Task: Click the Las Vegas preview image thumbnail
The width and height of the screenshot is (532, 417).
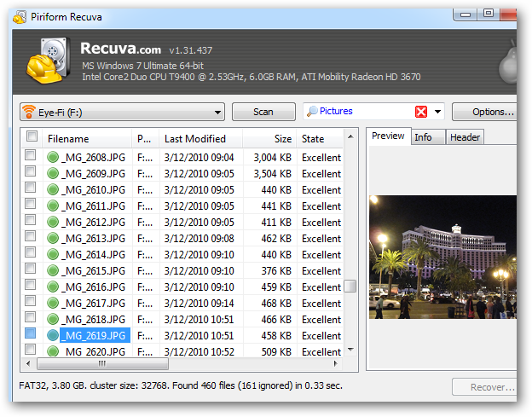Action: (442, 257)
